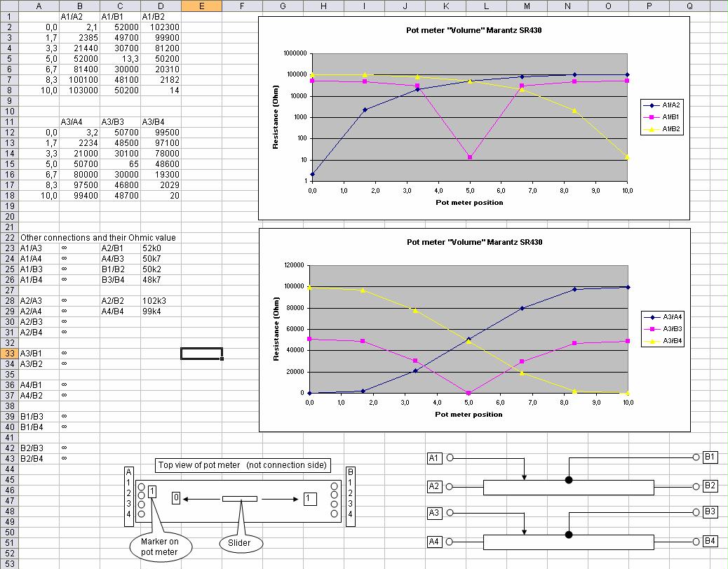Select 'Pot meter position' axis title of logarithmic chart
This screenshot has height=569, width=728.
(469, 203)
